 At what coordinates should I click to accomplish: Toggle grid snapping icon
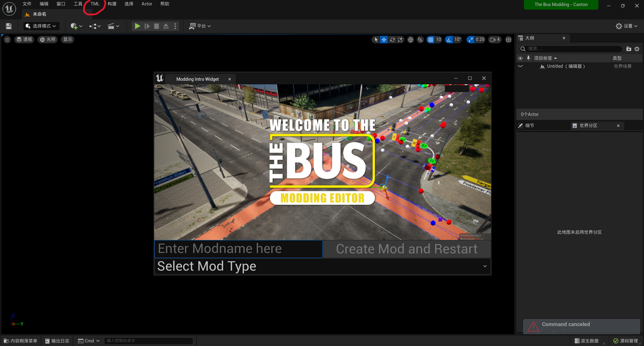click(x=431, y=39)
